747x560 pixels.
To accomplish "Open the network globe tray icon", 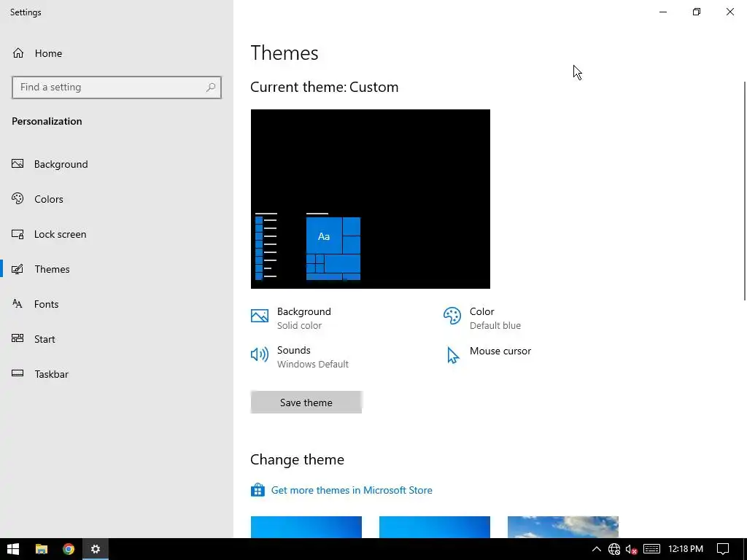I will click(x=614, y=549).
